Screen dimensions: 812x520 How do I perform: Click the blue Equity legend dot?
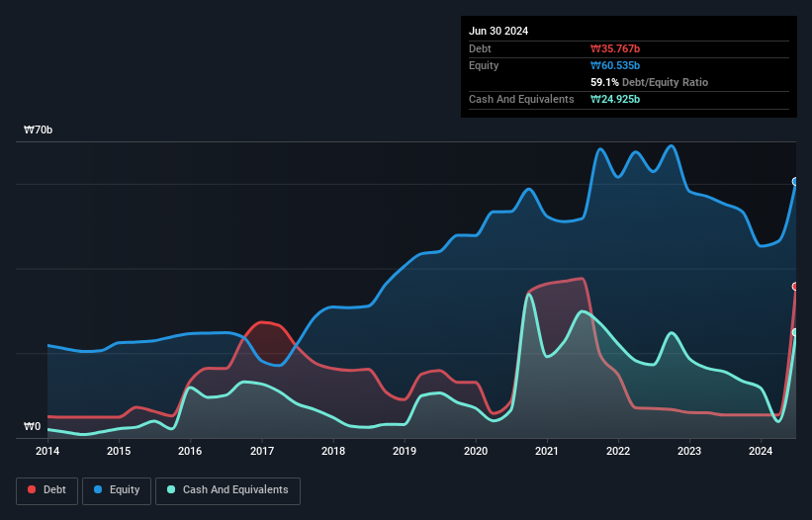[x=98, y=489]
